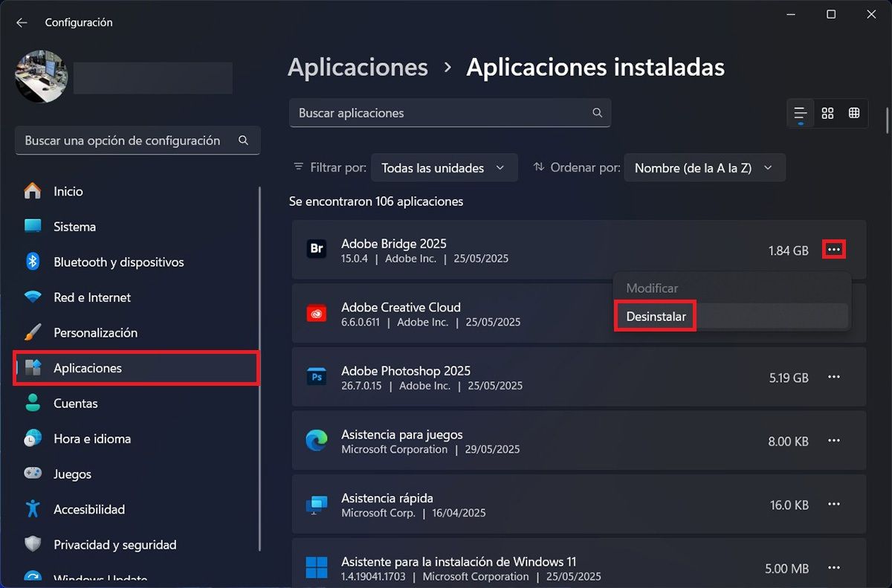Minimize the Configuración window
The height and width of the screenshot is (588, 892).
(792, 14)
